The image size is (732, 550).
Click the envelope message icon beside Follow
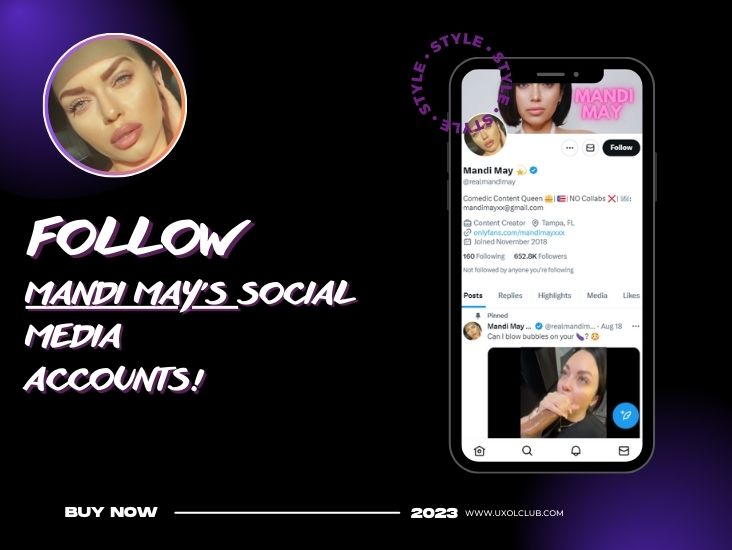590,148
